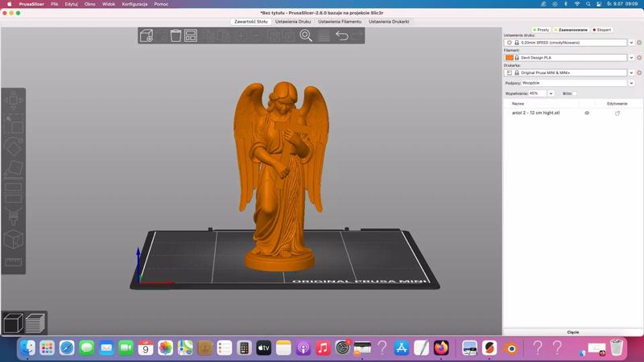
Task: Click the Original Prusa MINI & MINI+ field
Action: point(566,72)
